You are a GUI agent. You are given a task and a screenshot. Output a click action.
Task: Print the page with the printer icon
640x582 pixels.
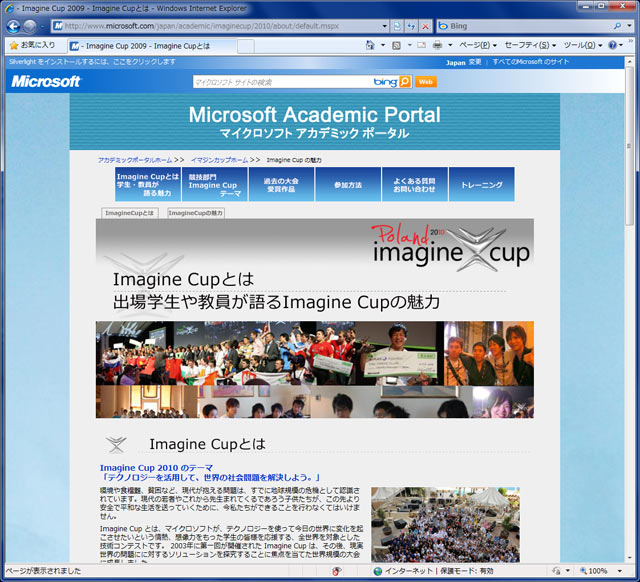tap(437, 45)
